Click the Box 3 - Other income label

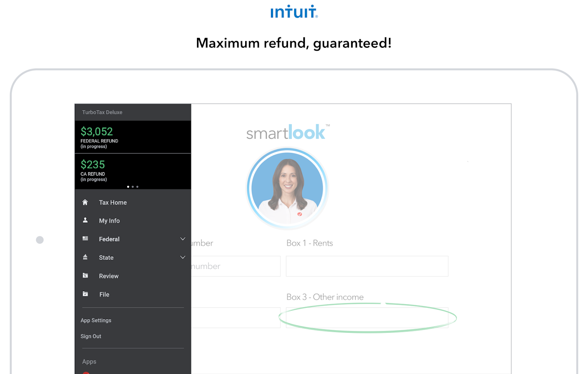325,297
